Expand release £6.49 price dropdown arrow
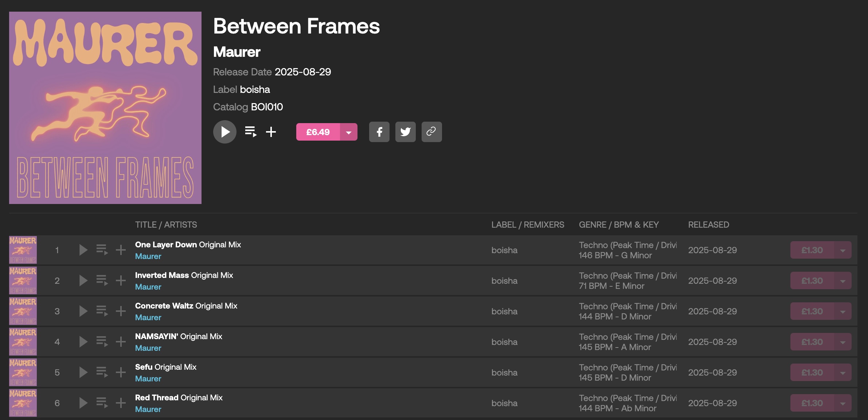 click(349, 132)
